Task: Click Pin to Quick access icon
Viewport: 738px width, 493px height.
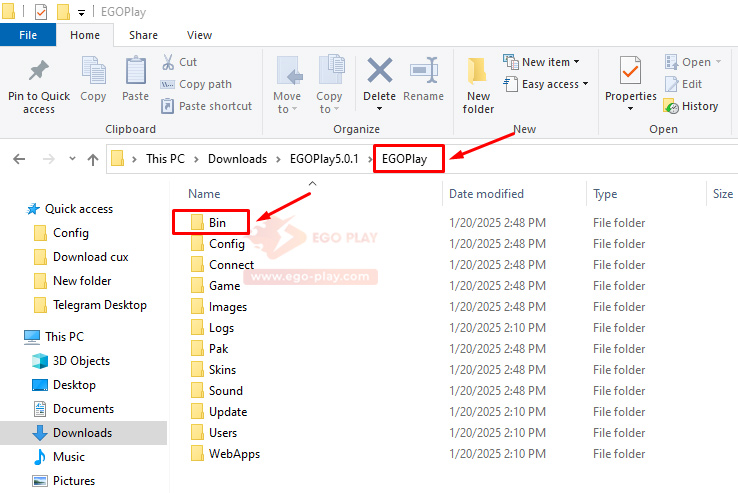Action: [39, 71]
